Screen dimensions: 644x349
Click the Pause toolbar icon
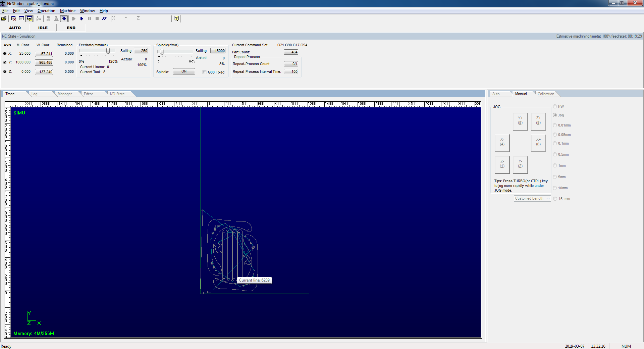[x=89, y=18]
